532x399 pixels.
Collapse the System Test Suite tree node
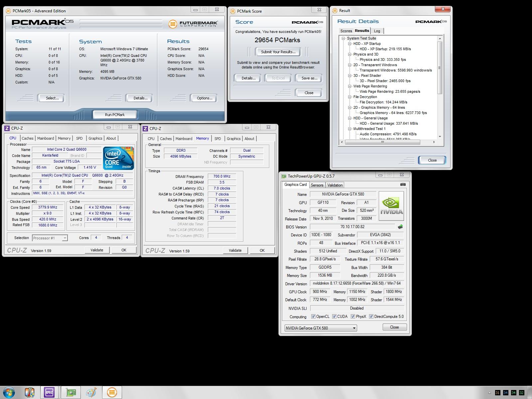[x=343, y=38]
